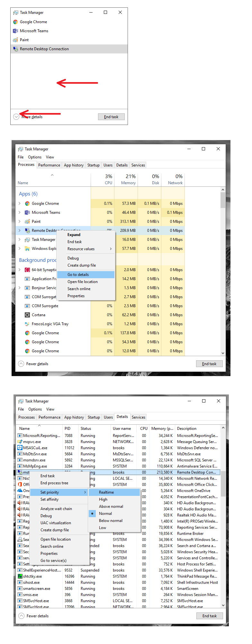The height and width of the screenshot is (644, 252).
Task: Click Paint icon using 313.1 MB memory
Action: (x=27, y=222)
